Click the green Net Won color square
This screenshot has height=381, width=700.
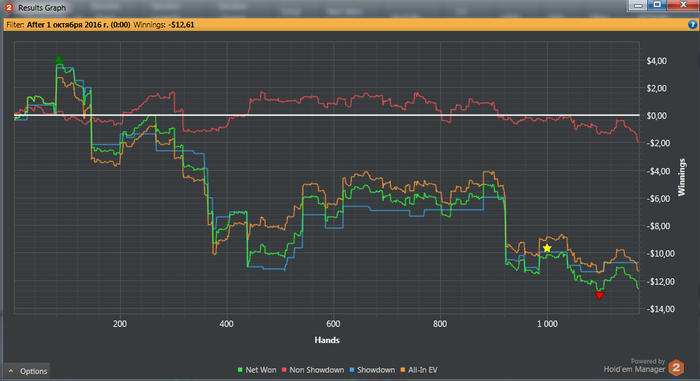[x=240, y=370]
